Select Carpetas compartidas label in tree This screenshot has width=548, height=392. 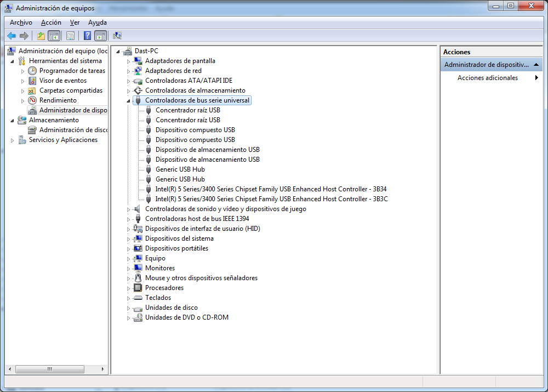click(x=71, y=90)
